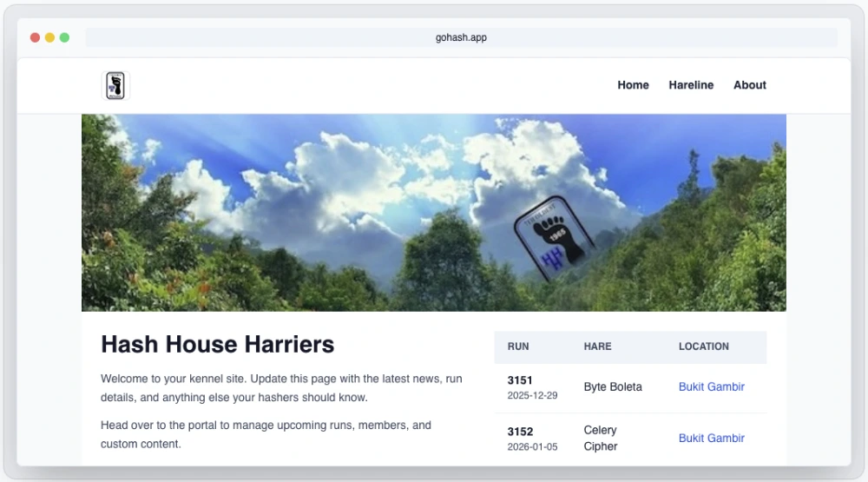Open the Home navigation link

(633, 85)
